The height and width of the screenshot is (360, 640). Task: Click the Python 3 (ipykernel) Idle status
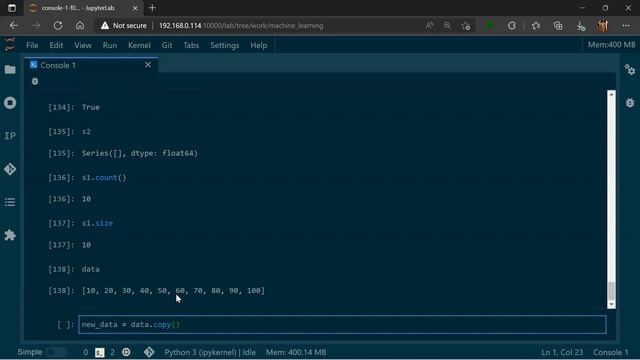210,352
